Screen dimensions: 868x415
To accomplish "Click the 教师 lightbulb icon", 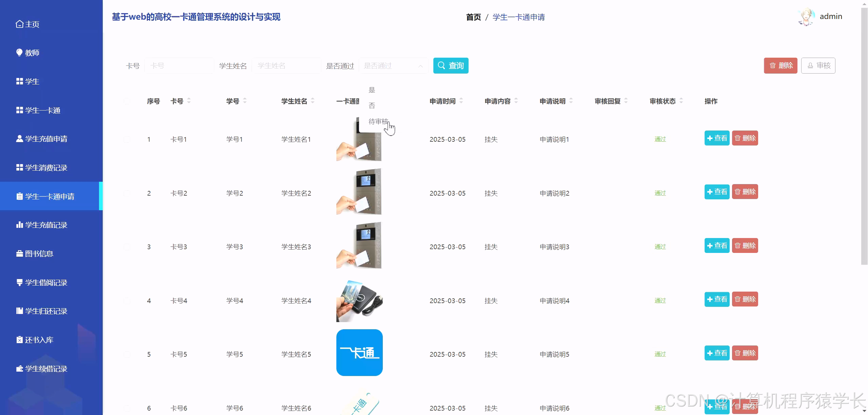I will (19, 53).
